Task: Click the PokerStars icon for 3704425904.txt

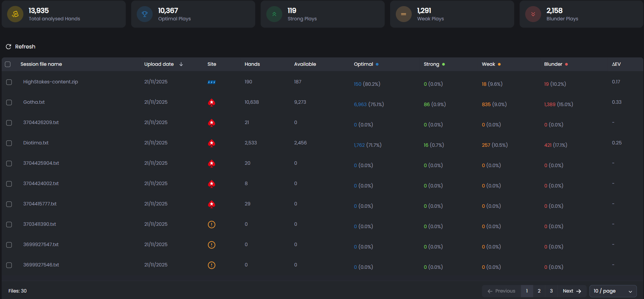Action: 212,163
